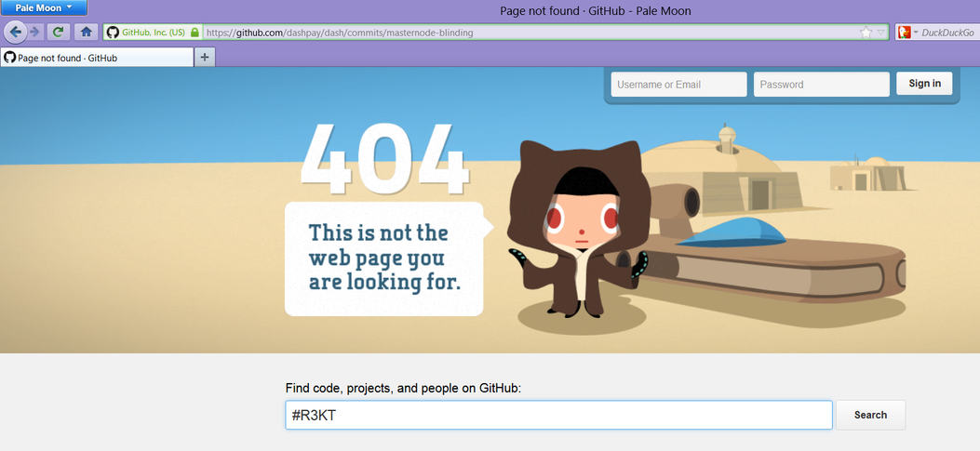Reload the current page
The width and height of the screenshot is (980, 451).
coord(58,32)
